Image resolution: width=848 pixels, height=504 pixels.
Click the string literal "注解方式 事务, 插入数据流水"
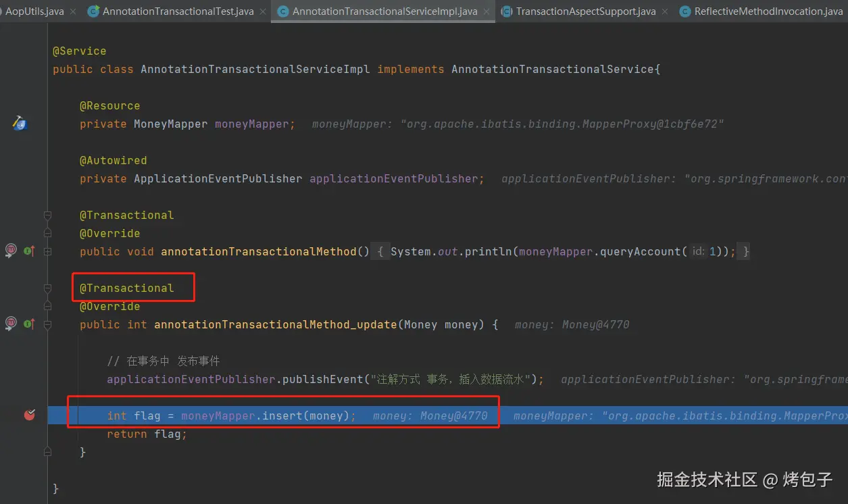(x=450, y=379)
